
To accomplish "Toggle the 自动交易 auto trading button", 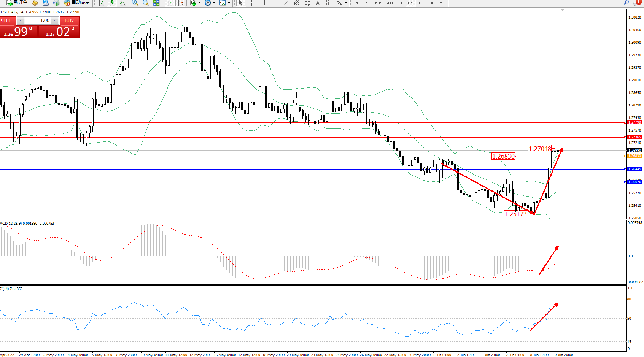I will click(x=77, y=3).
